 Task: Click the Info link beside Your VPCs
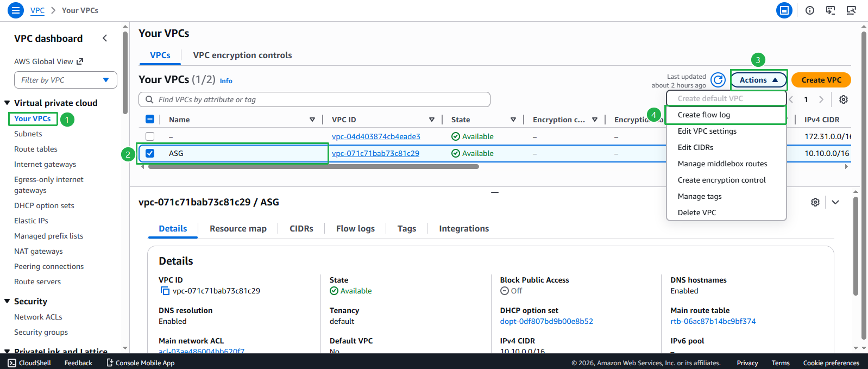226,81
